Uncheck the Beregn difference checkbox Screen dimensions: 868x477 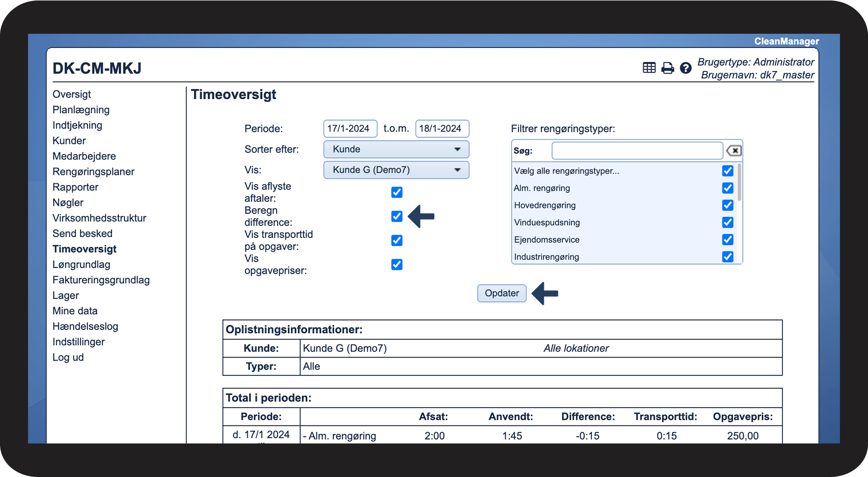coord(397,216)
